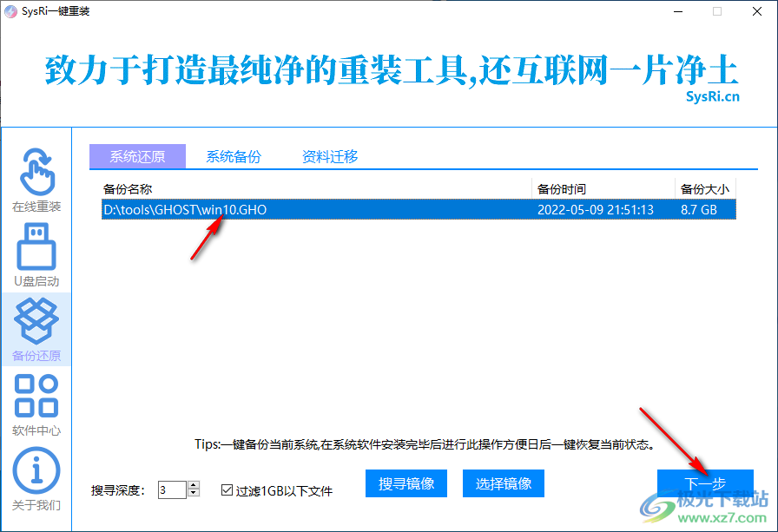The image size is (778, 532).
Task: Click the 搜寻镜像 button
Action: (405, 483)
